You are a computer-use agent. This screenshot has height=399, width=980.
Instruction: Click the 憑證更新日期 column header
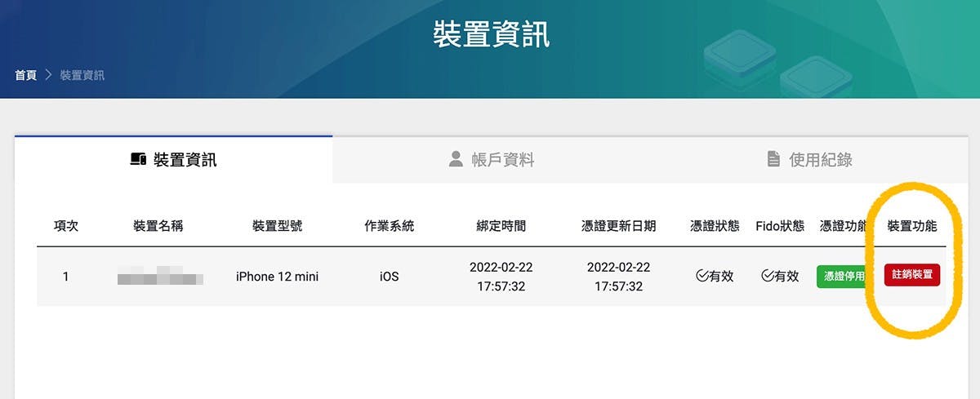(618, 226)
